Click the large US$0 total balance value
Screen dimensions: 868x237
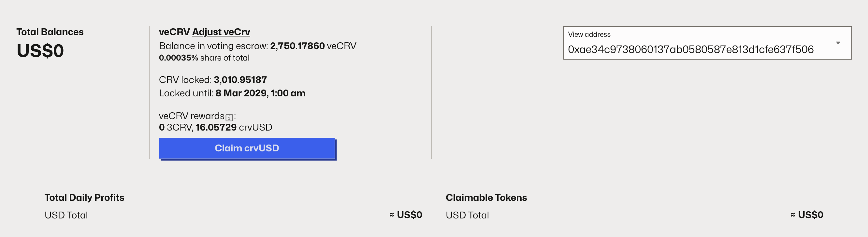tap(40, 51)
